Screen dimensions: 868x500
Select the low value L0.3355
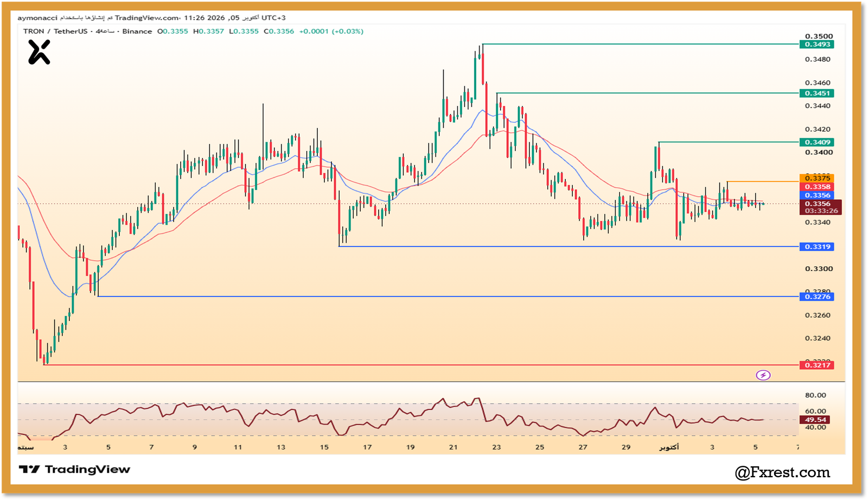[244, 31]
